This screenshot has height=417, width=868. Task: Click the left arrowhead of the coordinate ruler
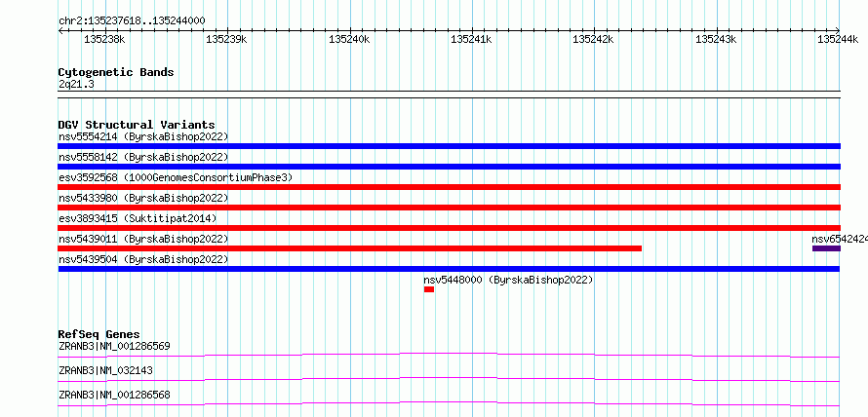click(x=60, y=31)
